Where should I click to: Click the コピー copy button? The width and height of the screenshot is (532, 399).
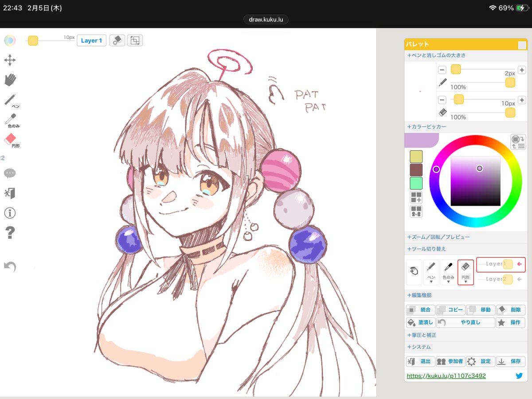coord(450,310)
